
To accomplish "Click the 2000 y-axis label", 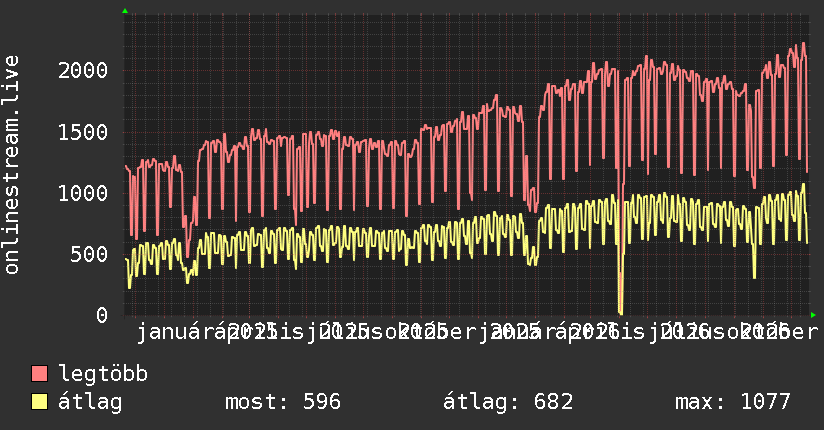I will [x=83, y=70].
